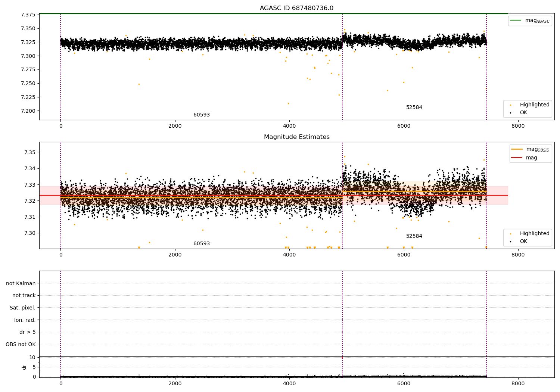The width and height of the screenshot is (560, 392).
Task: Click the 'OBS not OK' row label
Action: pyautogui.click(x=21, y=344)
